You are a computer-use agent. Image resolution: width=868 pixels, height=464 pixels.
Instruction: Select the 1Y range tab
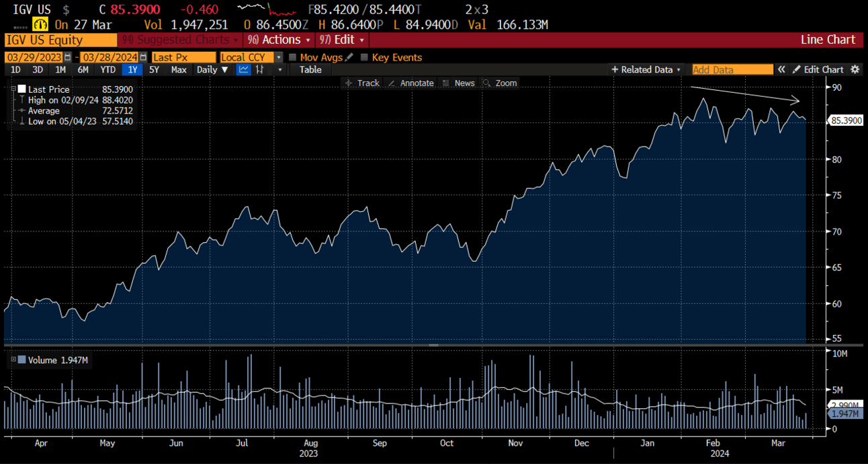coord(132,69)
